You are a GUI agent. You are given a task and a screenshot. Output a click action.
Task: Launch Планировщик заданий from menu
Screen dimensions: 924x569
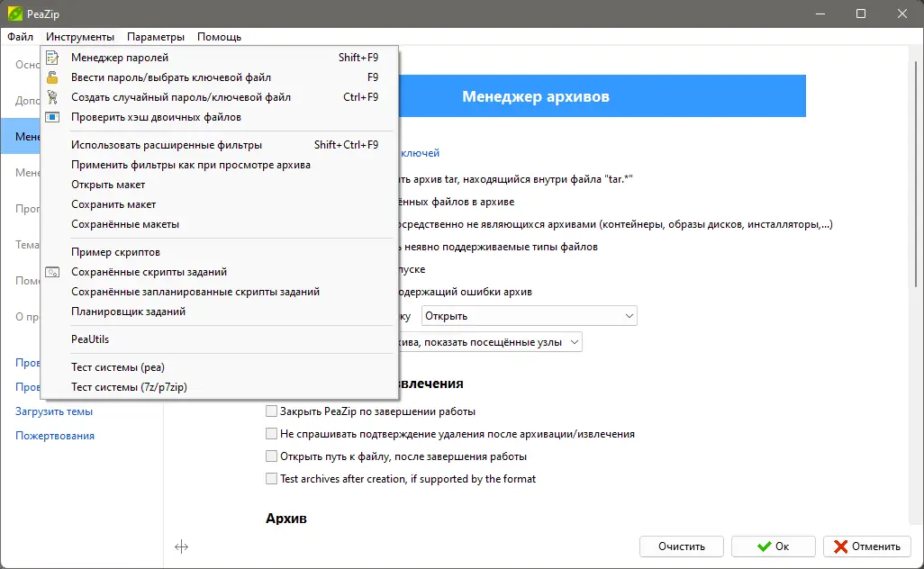219,312
